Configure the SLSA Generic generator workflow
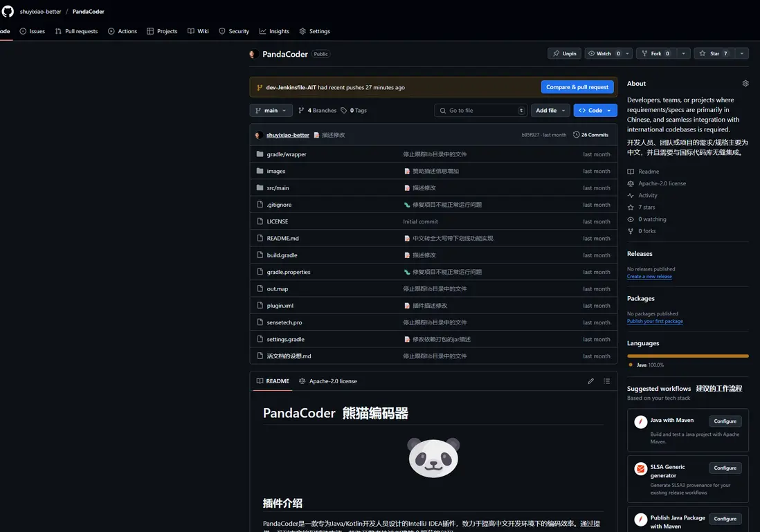 [725, 468]
